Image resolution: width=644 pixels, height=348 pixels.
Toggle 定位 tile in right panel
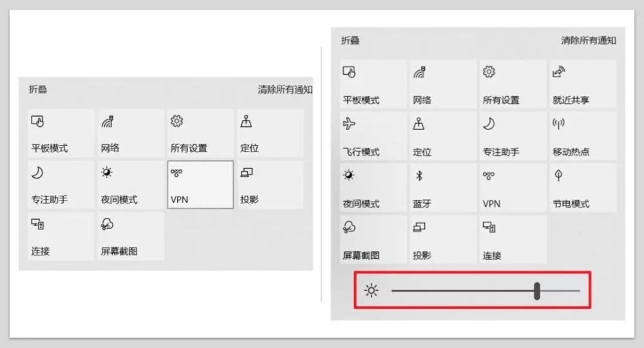[443, 136]
